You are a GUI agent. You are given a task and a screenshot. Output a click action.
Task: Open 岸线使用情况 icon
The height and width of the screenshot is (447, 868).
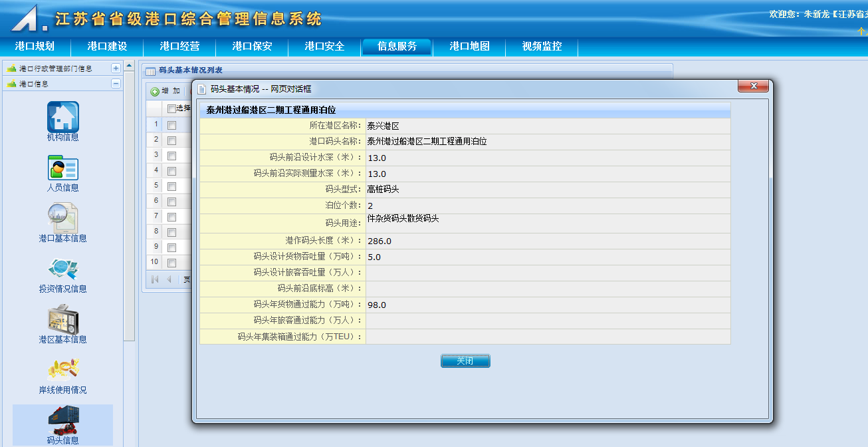63,369
